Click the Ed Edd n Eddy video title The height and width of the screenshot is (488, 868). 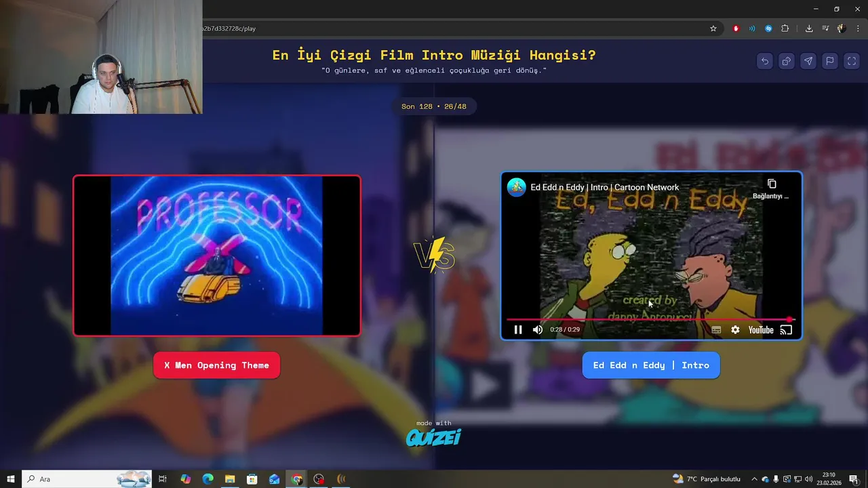tap(604, 187)
